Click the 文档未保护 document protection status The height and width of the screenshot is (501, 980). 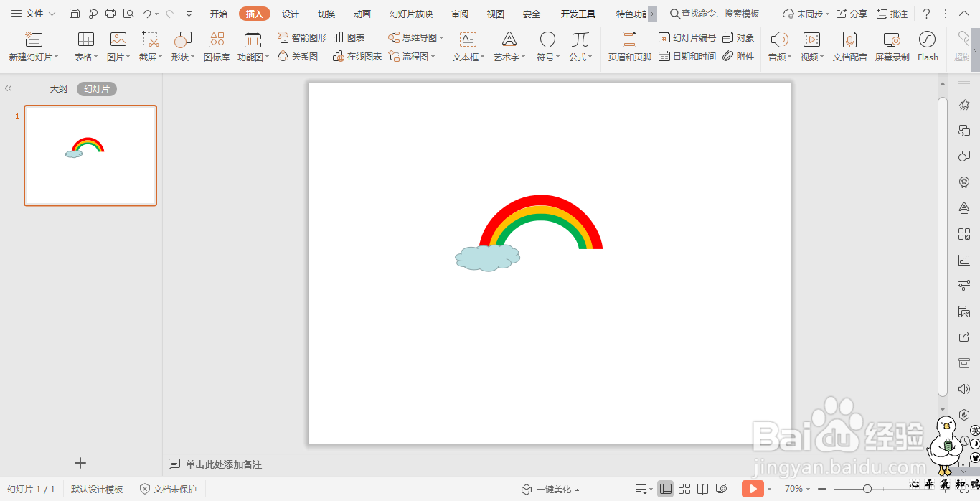[x=168, y=489]
